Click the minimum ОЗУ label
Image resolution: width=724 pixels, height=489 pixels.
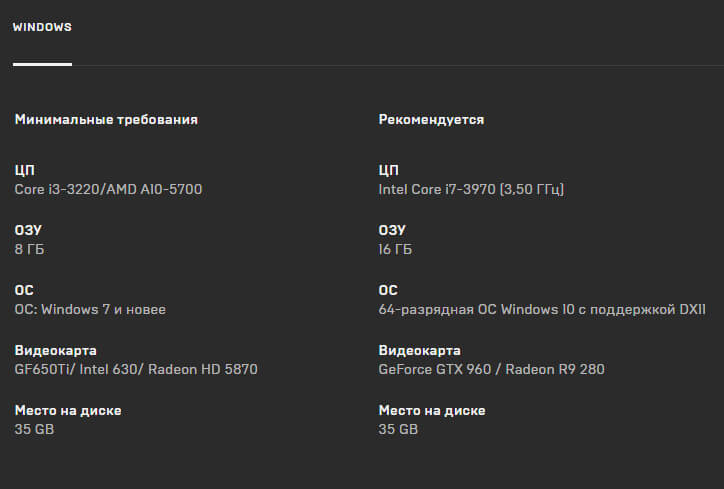[28, 230]
